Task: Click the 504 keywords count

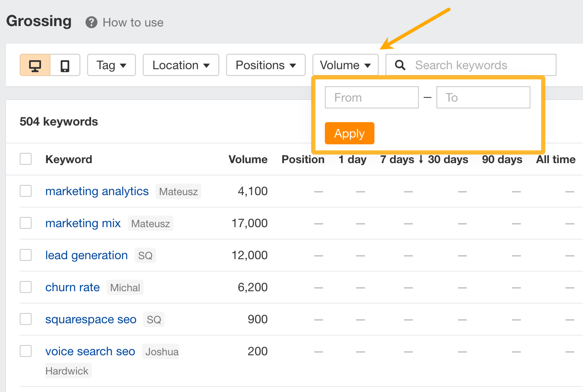Action: tap(59, 122)
